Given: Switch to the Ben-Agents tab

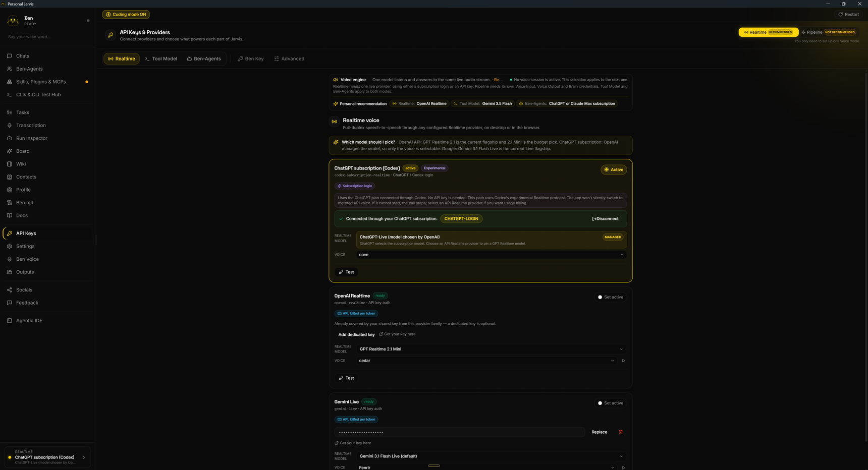Looking at the screenshot, I should click(x=204, y=59).
